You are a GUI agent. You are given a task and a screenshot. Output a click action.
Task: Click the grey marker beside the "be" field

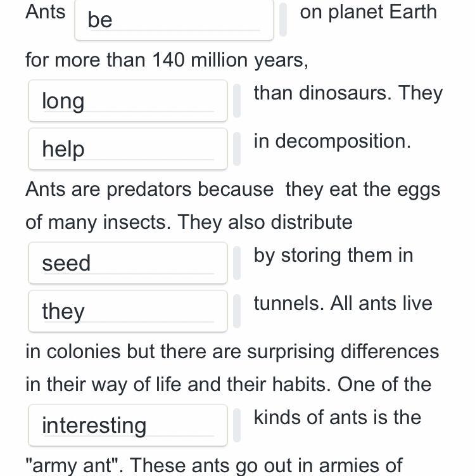(283, 20)
